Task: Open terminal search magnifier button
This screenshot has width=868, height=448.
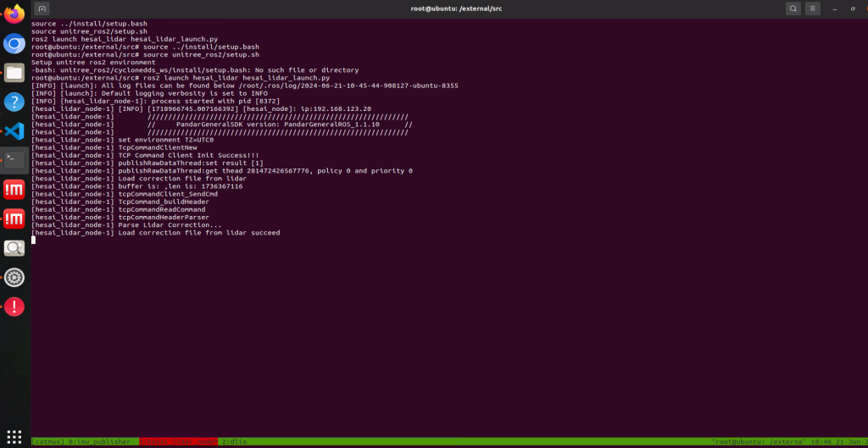Action: click(793, 8)
